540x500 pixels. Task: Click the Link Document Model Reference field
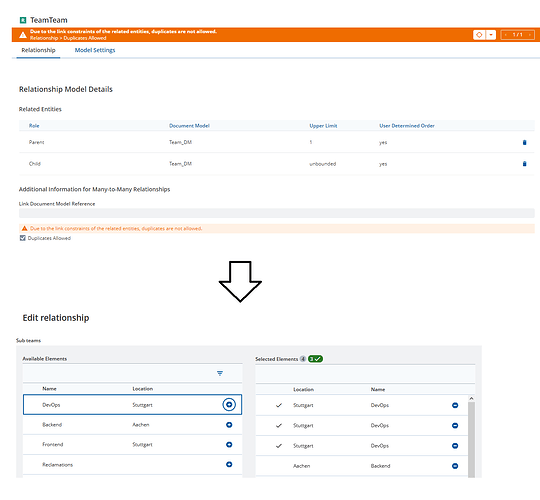click(x=277, y=213)
